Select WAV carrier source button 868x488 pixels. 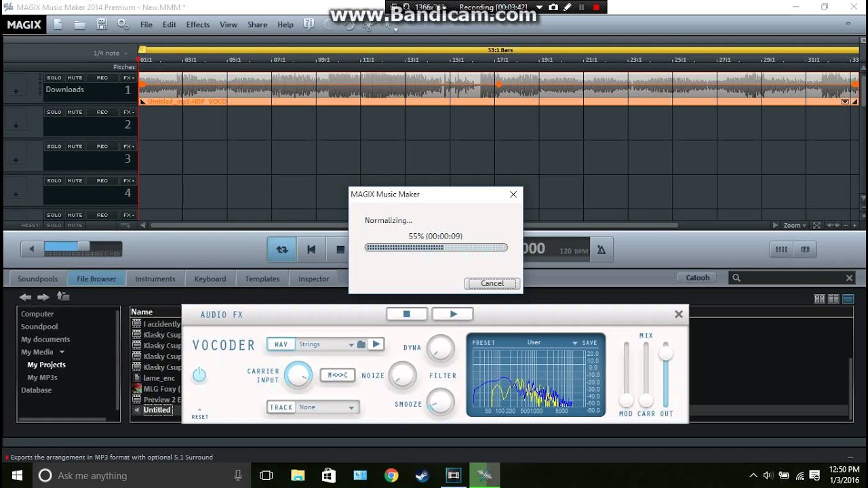tap(281, 344)
